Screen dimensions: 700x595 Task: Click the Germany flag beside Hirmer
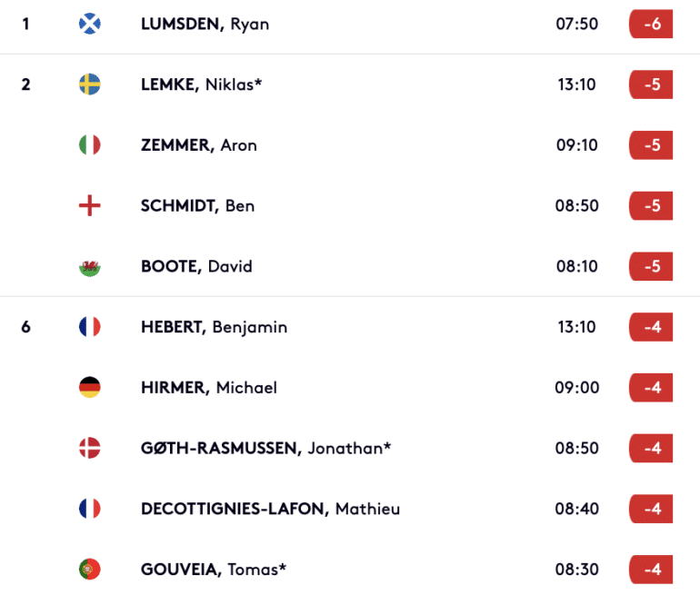tap(90, 387)
